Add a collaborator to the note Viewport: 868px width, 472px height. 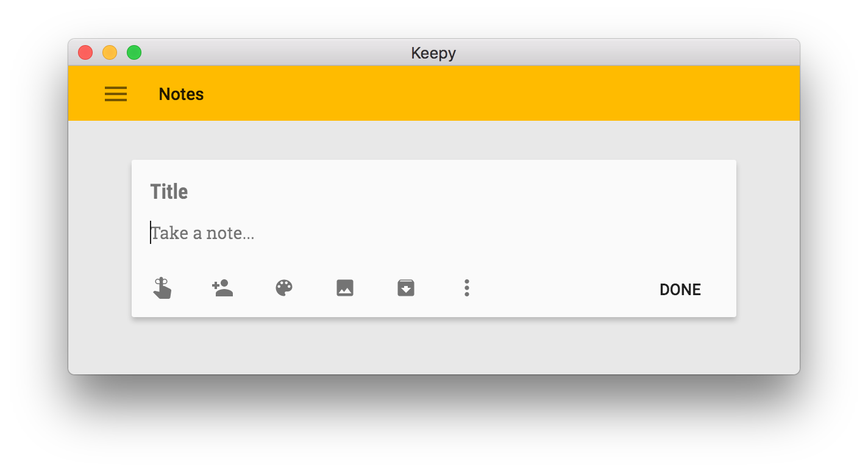point(222,288)
